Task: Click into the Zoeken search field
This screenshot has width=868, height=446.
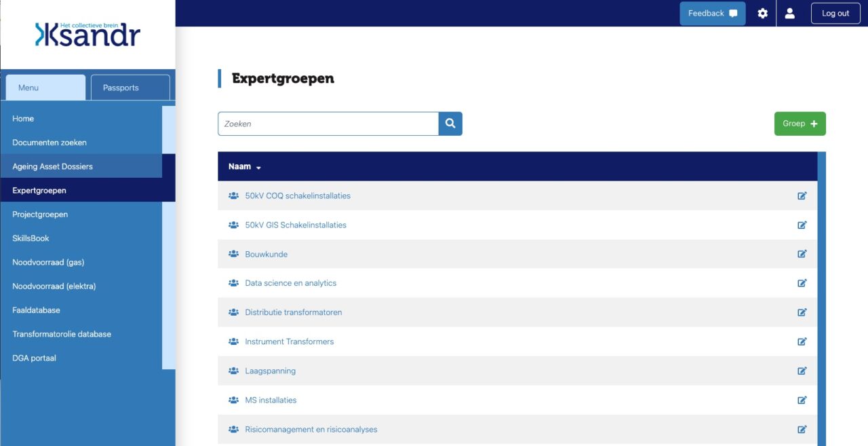Action: point(328,124)
